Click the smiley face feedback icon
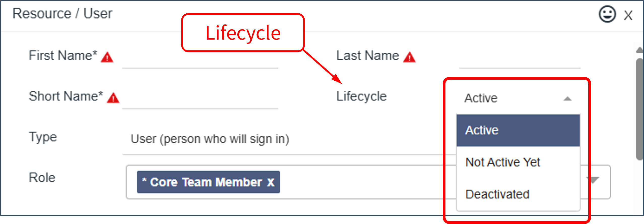The height and width of the screenshot is (224, 644). point(607,14)
